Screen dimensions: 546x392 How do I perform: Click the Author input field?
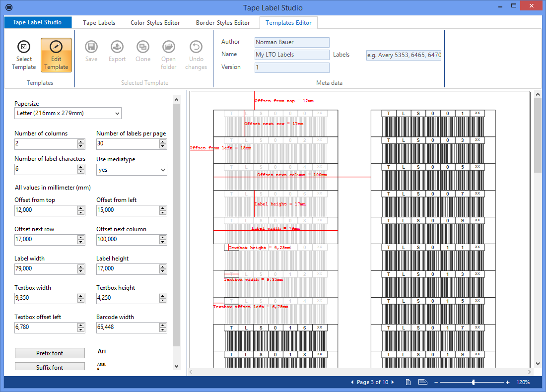pyautogui.click(x=292, y=42)
